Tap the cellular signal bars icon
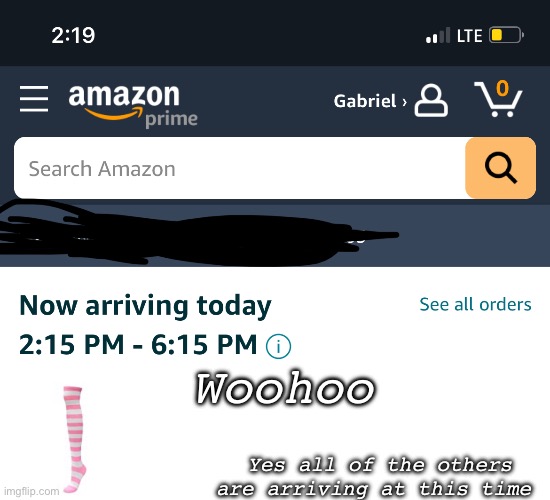The width and height of the screenshot is (550, 500). [x=438, y=35]
